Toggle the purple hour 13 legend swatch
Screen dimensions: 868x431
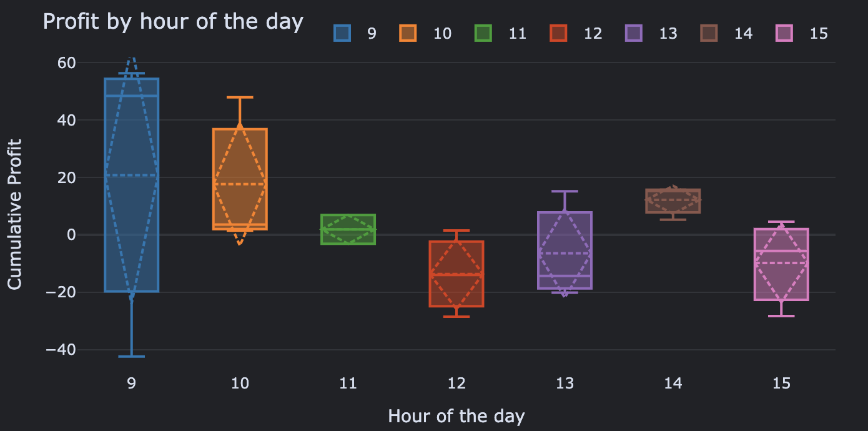(634, 33)
